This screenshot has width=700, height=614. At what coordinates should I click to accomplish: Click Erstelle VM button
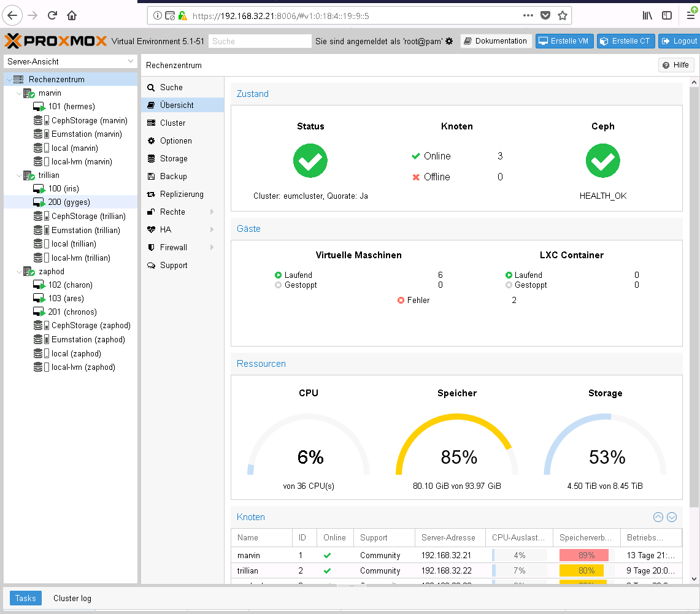click(564, 41)
